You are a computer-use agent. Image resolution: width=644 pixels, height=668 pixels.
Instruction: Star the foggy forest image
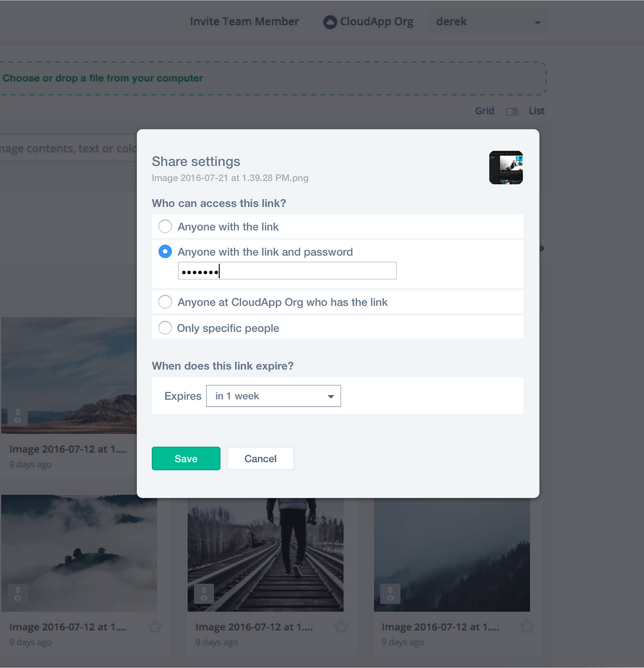pos(527,626)
